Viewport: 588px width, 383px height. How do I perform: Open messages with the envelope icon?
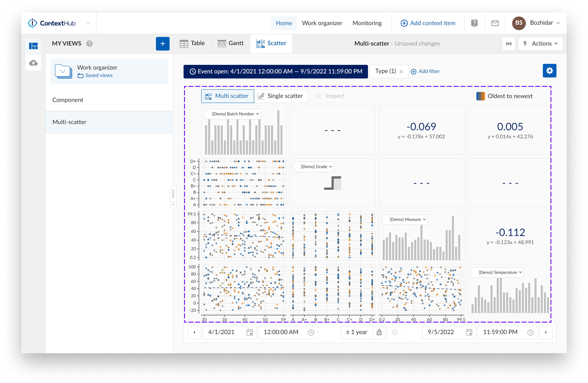tap(495, 23)
